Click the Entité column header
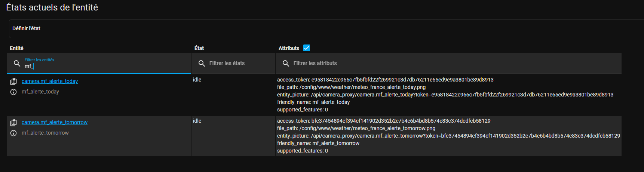This screenshot has height=172, width=644. (16, 48)
